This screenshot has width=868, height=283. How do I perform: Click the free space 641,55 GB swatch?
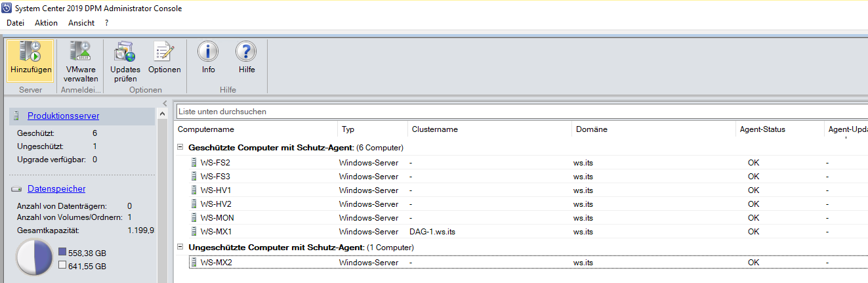click(x=62, y=266)
